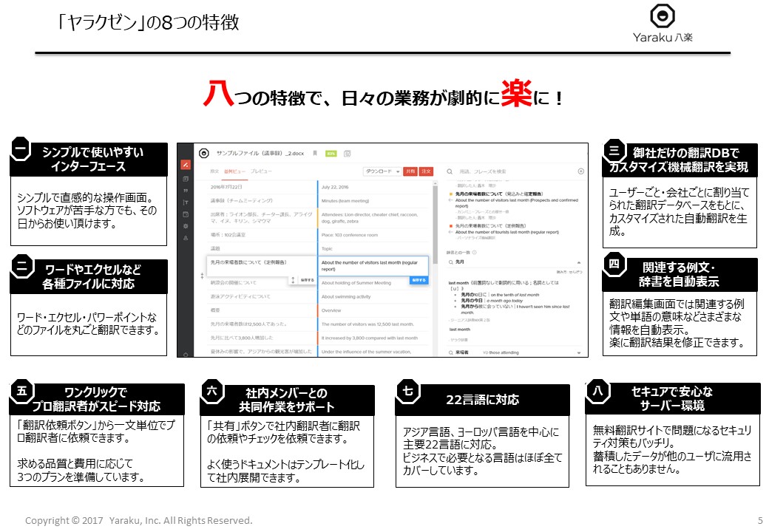Select the segment 'About swimming activity'

pos(346,297)
